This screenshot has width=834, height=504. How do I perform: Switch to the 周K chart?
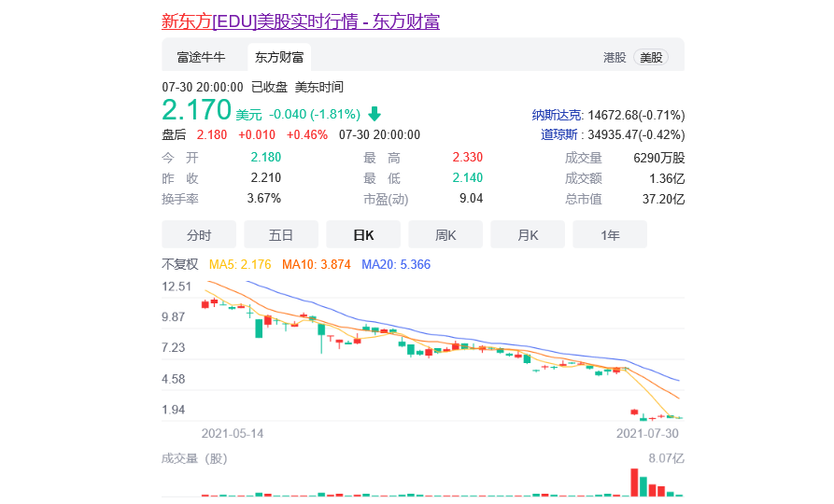pyautogui.click(x=445, y=234)
